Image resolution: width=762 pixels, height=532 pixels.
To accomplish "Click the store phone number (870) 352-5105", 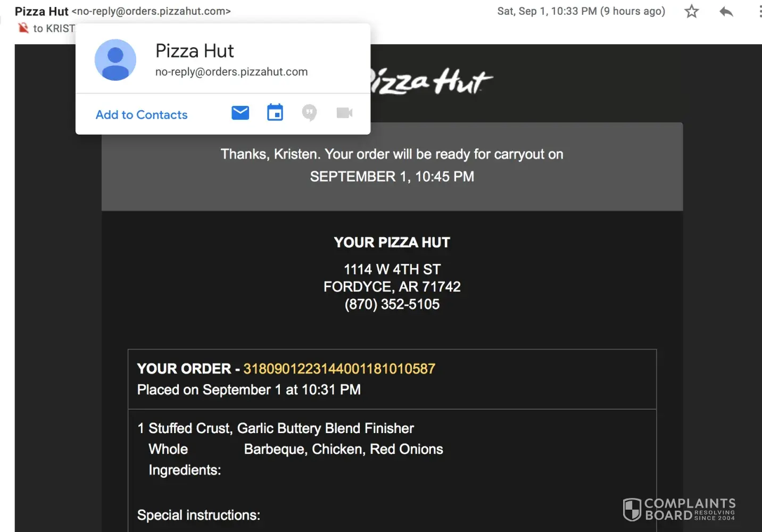I will click(x=392, y=304).
